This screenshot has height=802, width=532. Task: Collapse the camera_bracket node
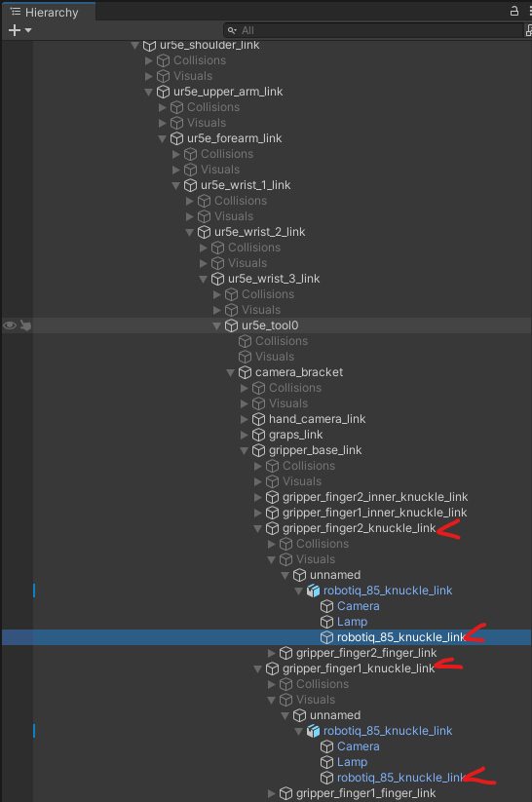pyautogui.click(x=231, y=372)
